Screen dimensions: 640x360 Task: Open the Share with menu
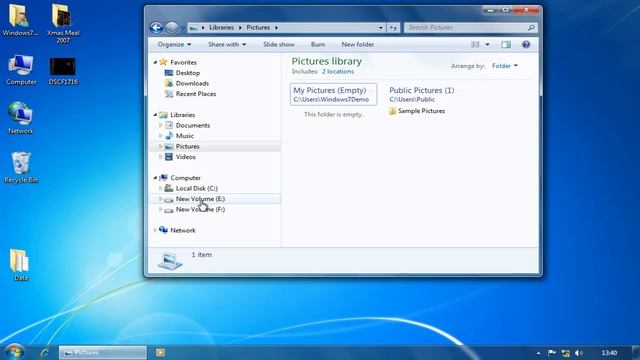pyautogui.click(x=227, y=44)
